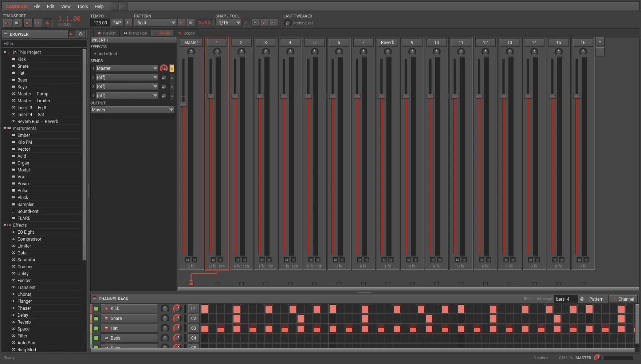Remove a mixer insert with the minus button

point(599,51)
